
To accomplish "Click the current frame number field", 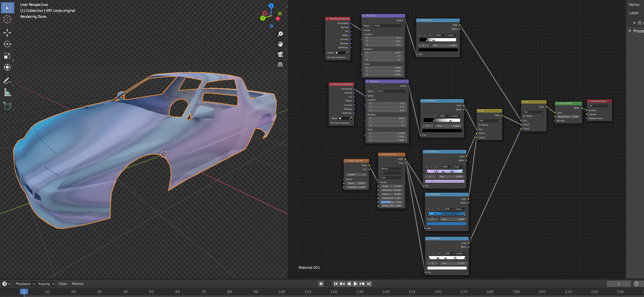I will pos(618,284).
